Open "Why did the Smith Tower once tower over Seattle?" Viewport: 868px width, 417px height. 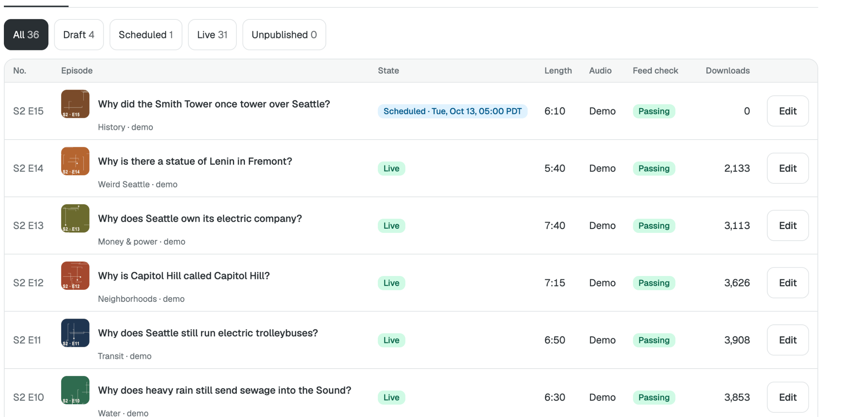[214, 104]
